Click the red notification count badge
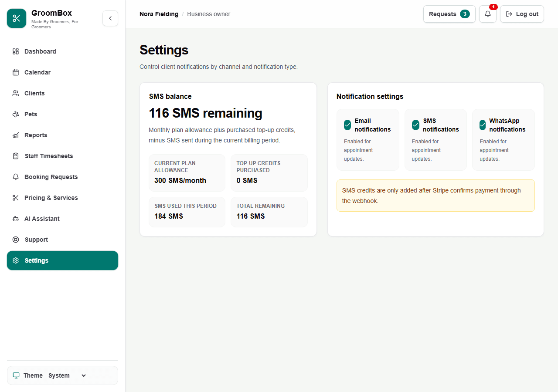The image size is (558, 392). coord(493,7)
